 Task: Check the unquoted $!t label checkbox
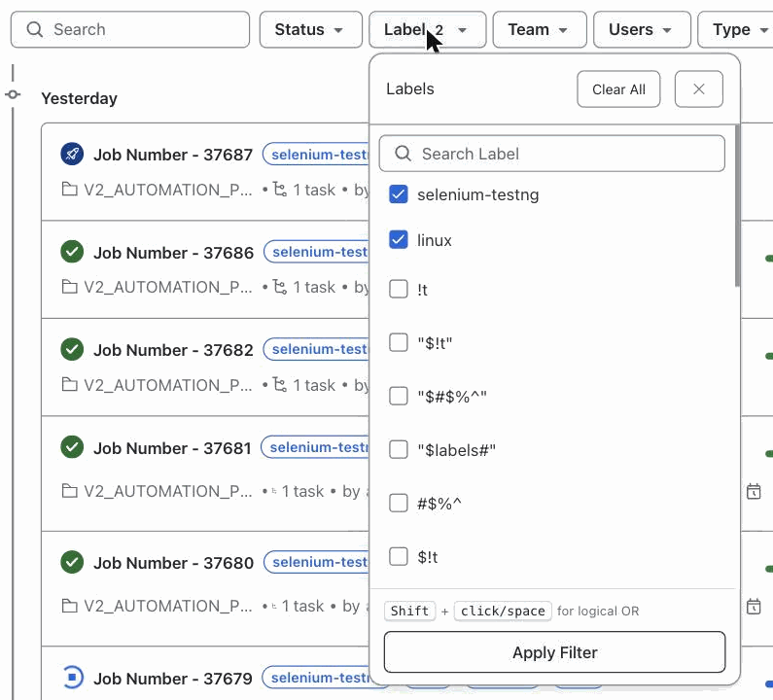tap(399, 557)
